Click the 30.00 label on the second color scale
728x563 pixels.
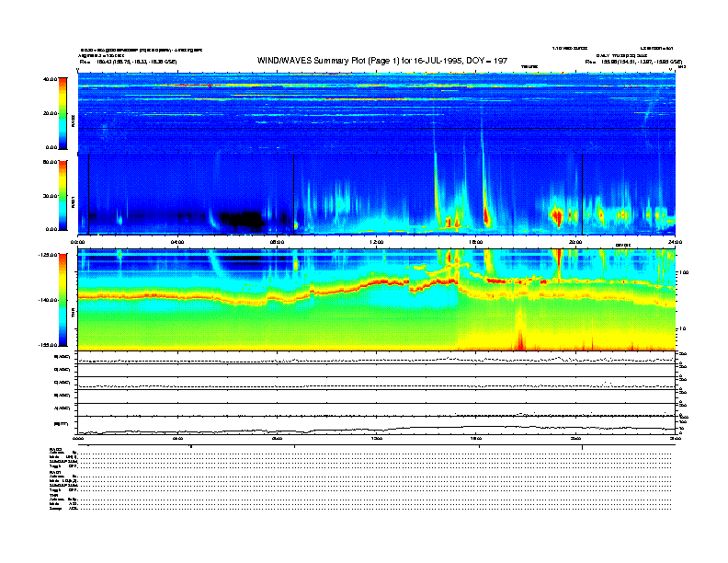pos(50,196)
